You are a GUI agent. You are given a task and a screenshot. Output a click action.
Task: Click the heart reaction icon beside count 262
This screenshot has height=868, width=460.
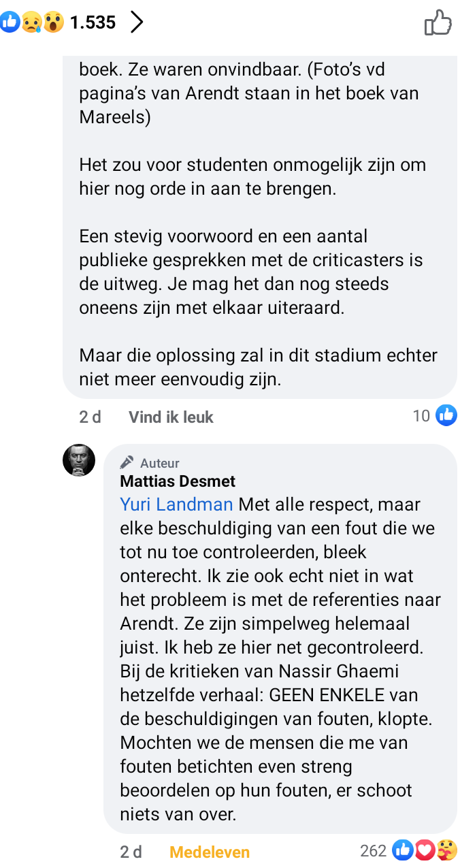pyautogui.click(x=425, y=850)
